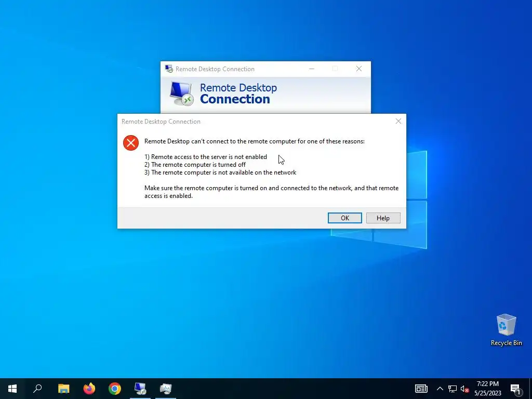Click the 'Make sure the remote computer' message
This screenshot has width=532, height=399.
click(x=271, y=192)
